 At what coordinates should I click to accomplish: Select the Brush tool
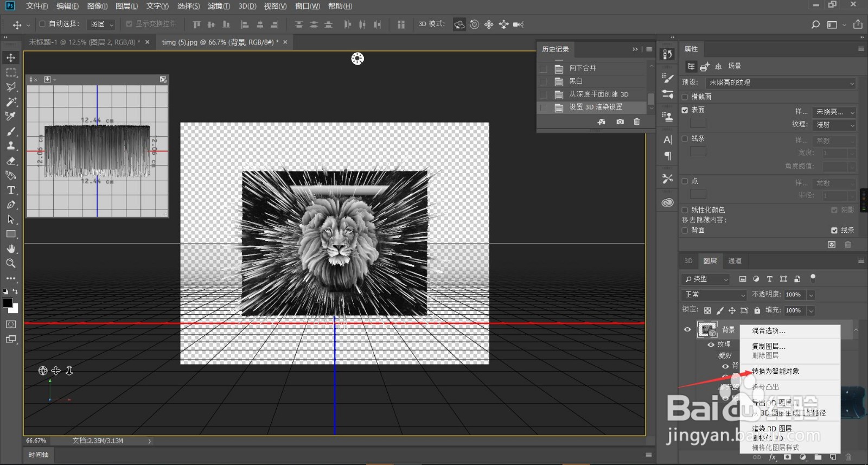pyautogui.click(x=11, y=131)
